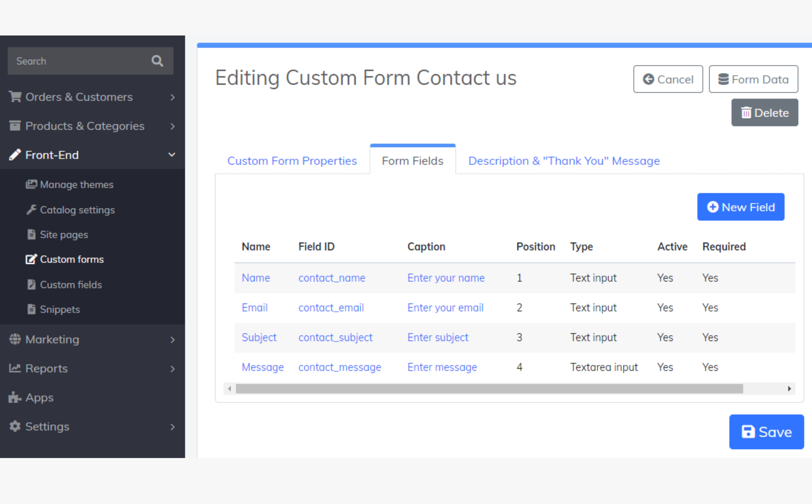
Task: Open the contact_email field link
Action: tap(331, 308)
